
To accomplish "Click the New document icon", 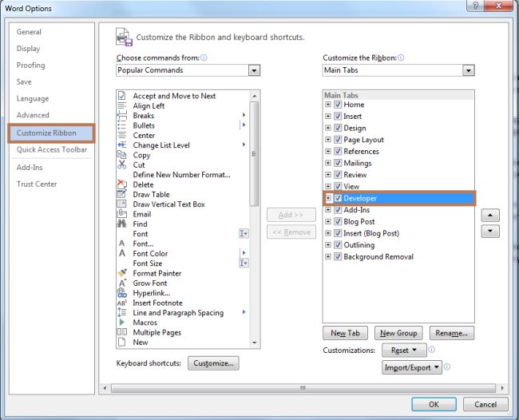I will tap(122, 342).
